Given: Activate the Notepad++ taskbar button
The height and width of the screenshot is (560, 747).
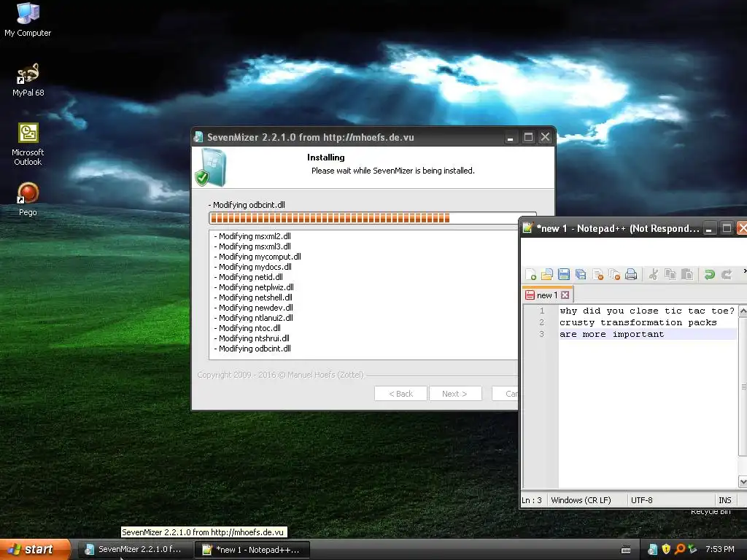Looking at the screenshot, I should (x=252, y=550).
